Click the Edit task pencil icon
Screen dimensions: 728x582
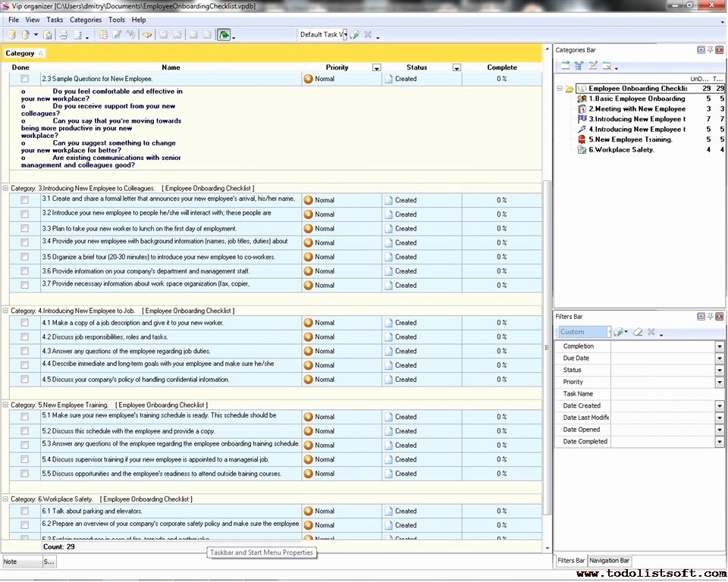tap(117, 34)
